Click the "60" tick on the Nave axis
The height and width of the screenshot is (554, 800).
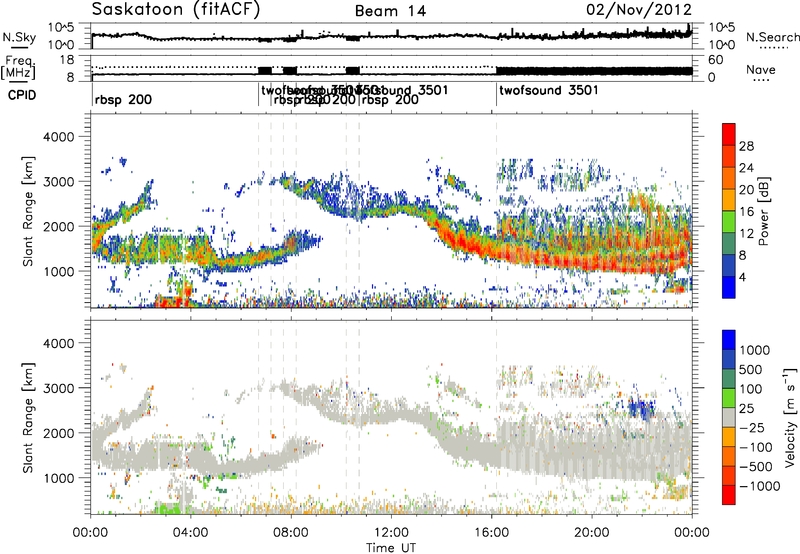tap(716, 60)
